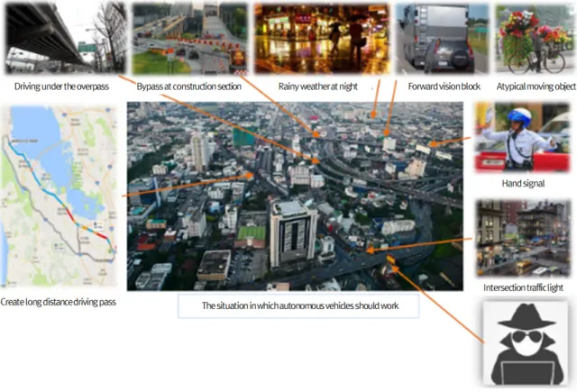The height and width of the screenshot is (392, 577).
Task: Click the central aerial city photo
Action: 295,196
